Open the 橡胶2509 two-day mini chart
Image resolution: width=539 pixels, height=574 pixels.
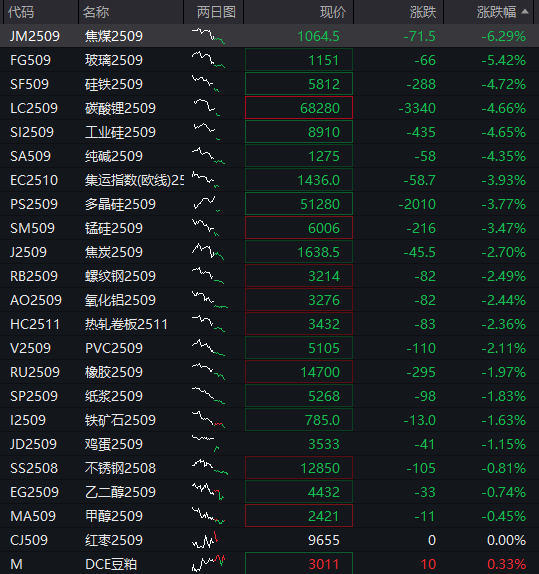click(208, 372)
